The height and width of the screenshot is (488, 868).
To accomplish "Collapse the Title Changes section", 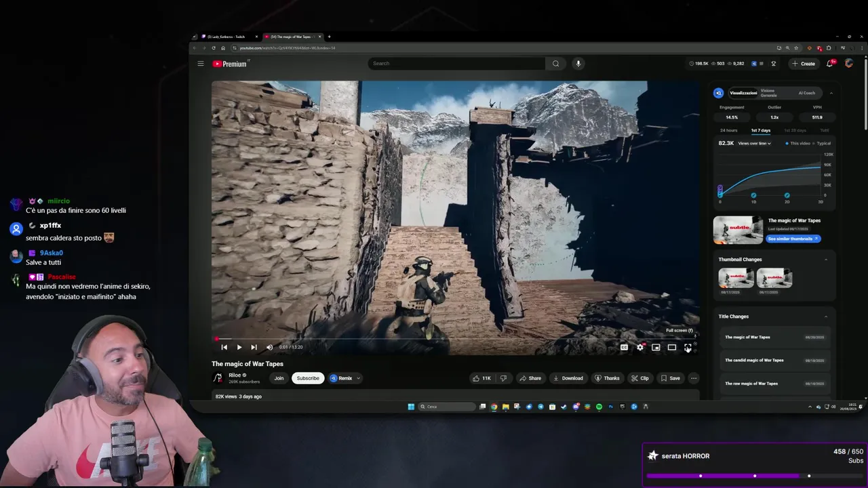I will click(x=825, y=317).
